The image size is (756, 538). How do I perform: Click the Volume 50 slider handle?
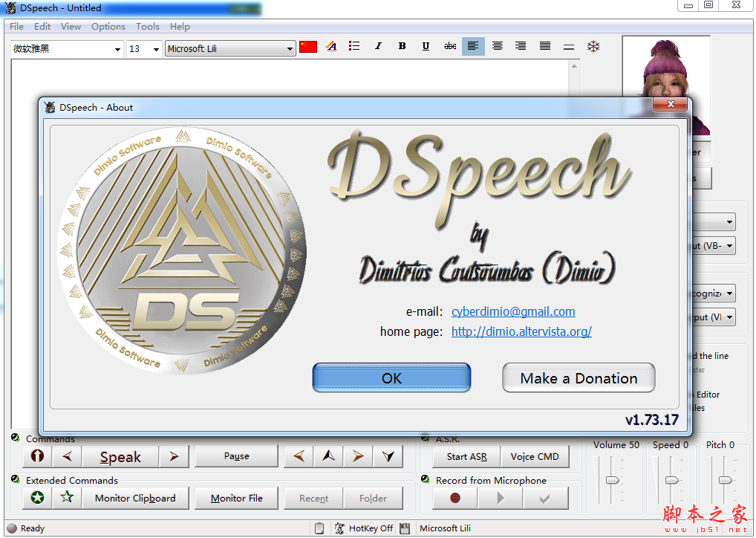(x=613, y=480)
